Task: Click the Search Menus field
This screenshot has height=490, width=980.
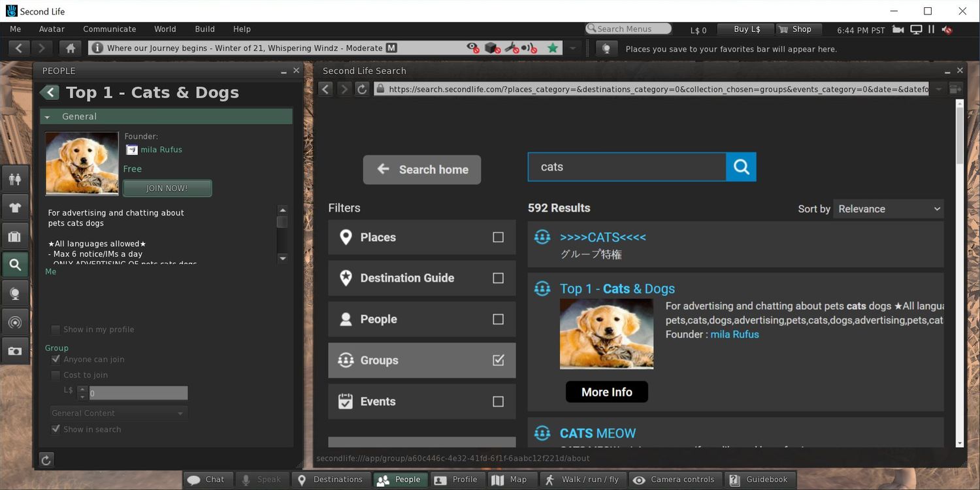Action: 629,29
